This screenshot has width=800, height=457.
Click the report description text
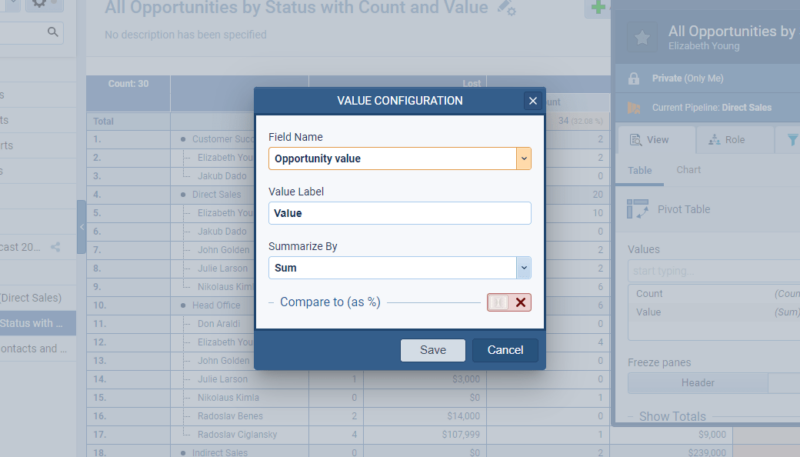pos(185,35)
